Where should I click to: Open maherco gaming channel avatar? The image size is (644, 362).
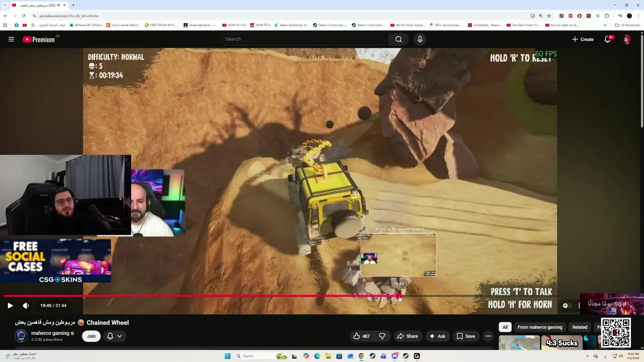[x=21, y=336]
